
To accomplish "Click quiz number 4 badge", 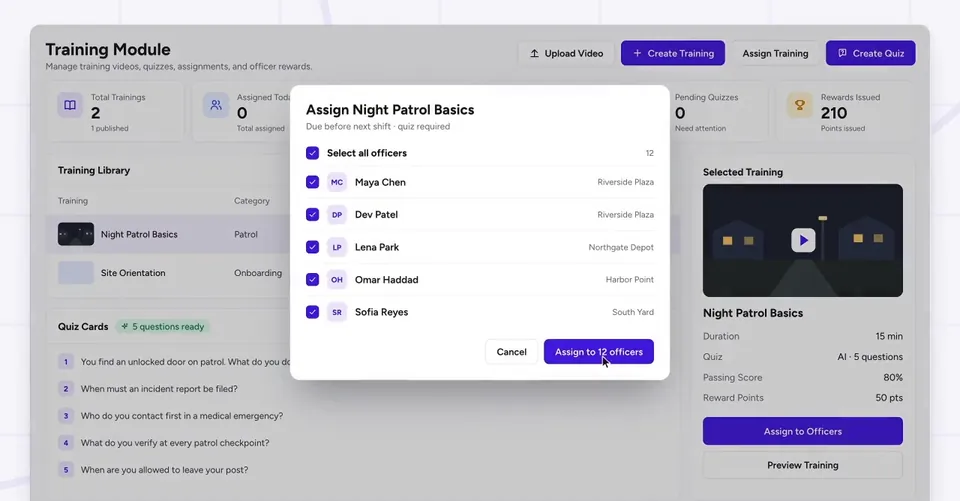I will coord(66,442).
